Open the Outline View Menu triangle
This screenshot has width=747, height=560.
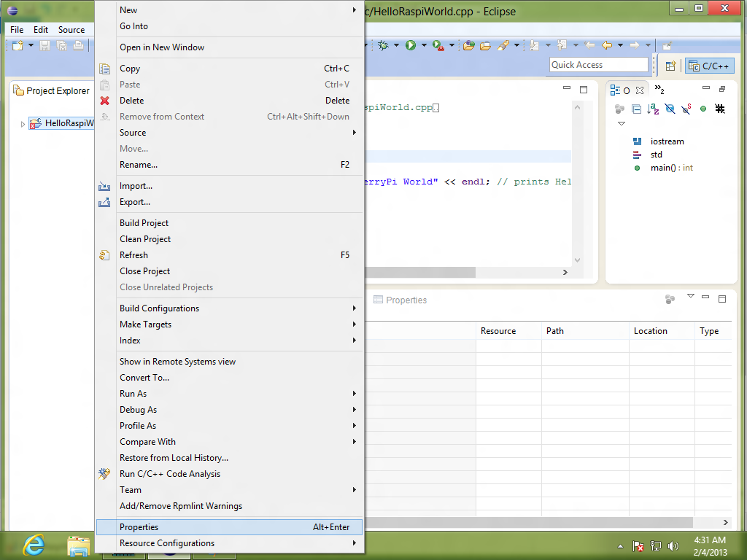point(622,124)
